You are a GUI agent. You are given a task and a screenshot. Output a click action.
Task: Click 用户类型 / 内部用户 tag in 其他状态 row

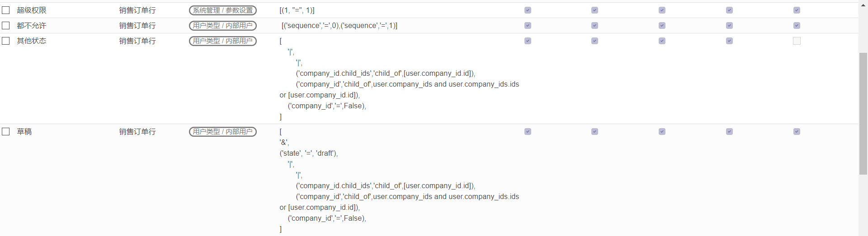[222, 41]
